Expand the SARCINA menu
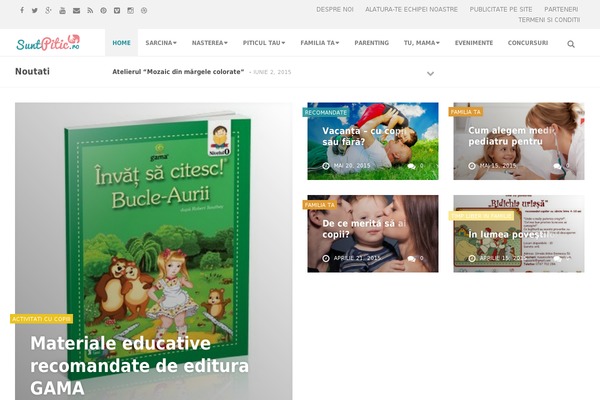600x400 pixels. click(161, 43)
